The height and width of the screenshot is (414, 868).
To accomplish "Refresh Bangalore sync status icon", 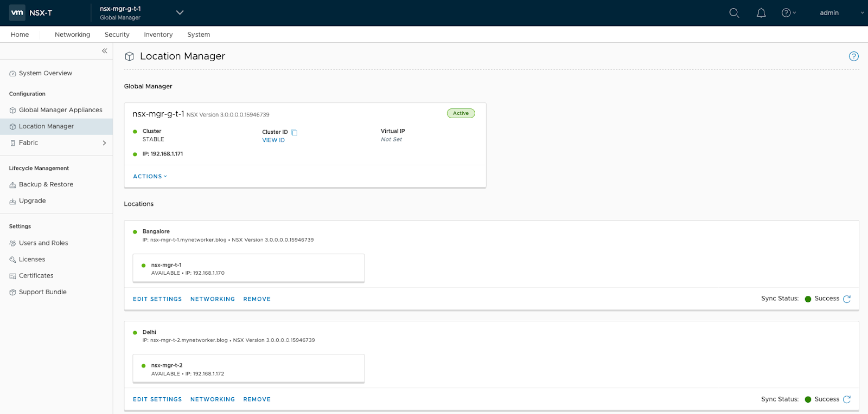I will [847, 299].
